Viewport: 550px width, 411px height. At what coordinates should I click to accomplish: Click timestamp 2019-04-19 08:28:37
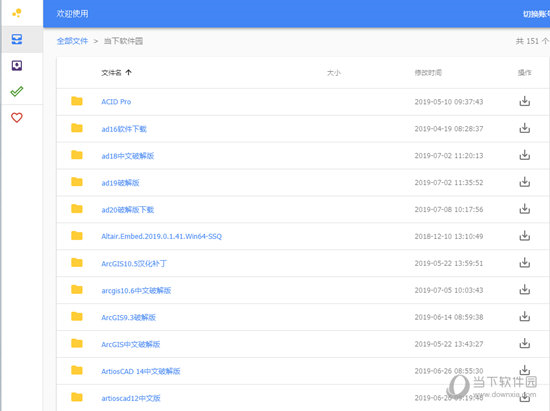coord(449,129)
